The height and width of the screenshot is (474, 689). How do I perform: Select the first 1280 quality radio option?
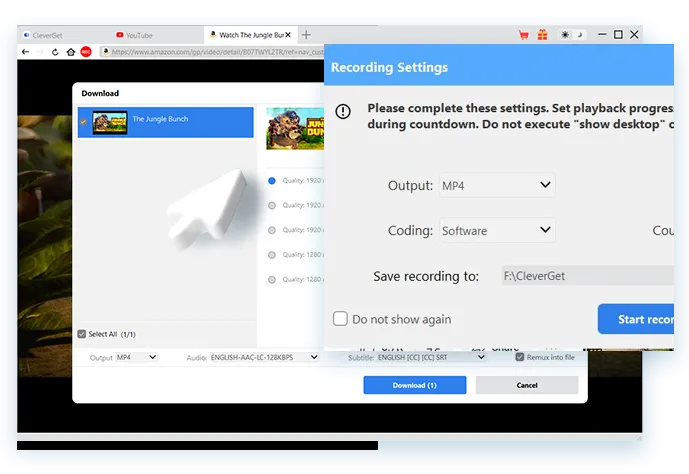point(272,255)
